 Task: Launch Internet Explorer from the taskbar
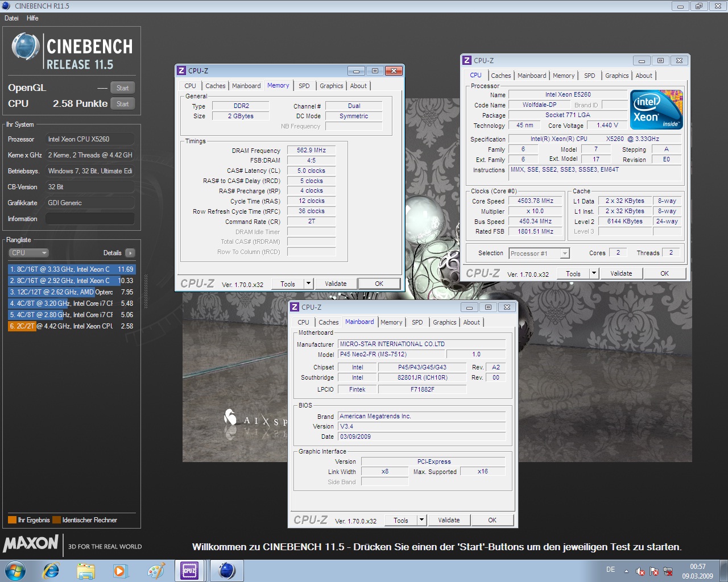coord(51,571)
